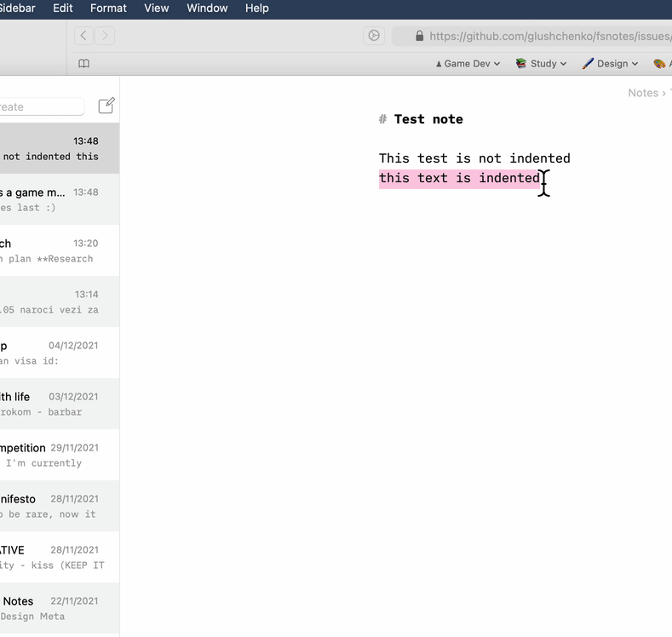672x637 pixels.
Task: Click the line 'This test is not indented'
Action: (474, 158)
